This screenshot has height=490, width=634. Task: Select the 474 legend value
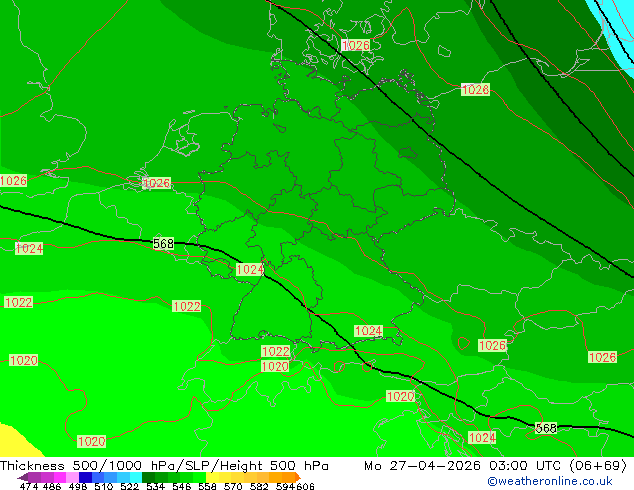coord(29,486)
